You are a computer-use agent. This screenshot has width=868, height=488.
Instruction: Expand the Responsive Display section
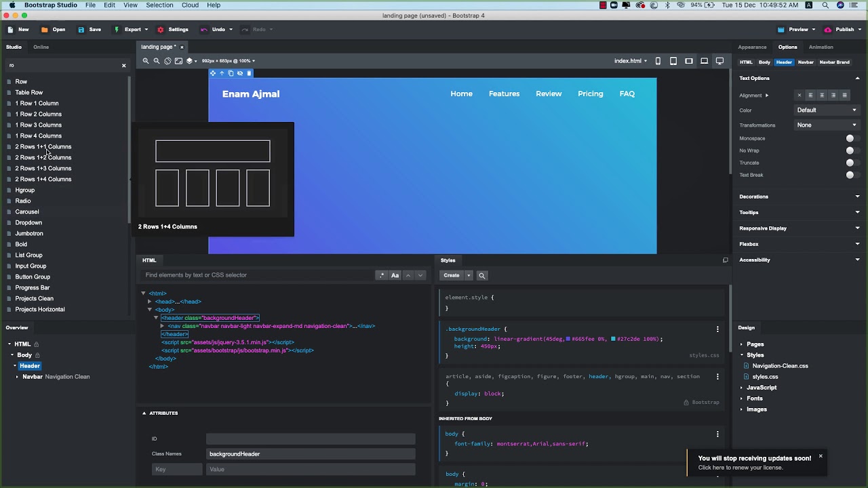[799, 228]
